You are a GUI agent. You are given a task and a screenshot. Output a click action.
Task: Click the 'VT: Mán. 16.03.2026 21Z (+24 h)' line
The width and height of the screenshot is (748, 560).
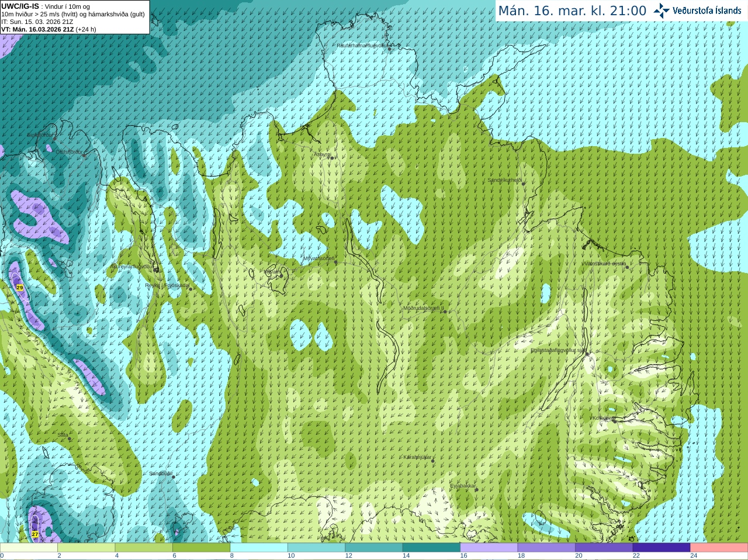[x=49, y=29]
